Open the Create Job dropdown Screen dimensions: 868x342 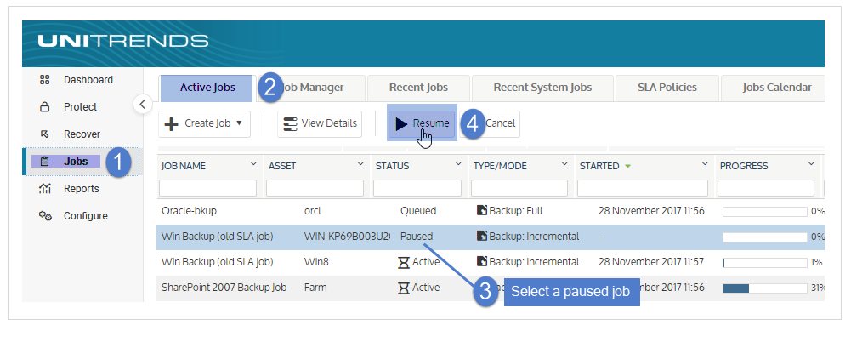coord(204,123)
